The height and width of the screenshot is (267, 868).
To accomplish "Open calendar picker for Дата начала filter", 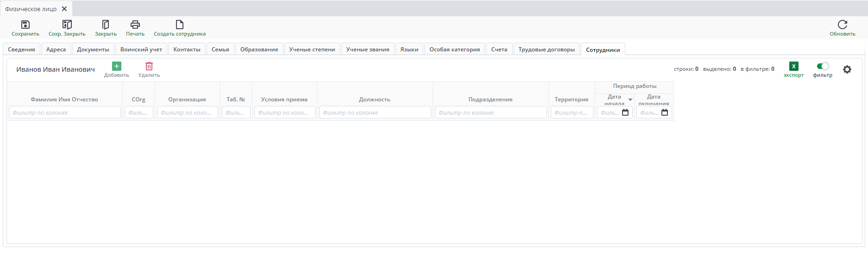I will pyautogui.click(x=625, y=112).
